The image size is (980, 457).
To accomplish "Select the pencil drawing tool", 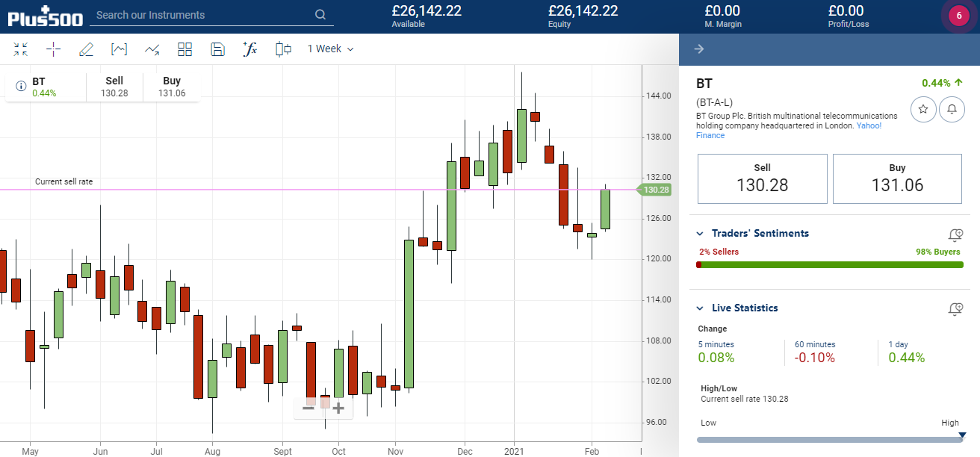I will 86,49.
